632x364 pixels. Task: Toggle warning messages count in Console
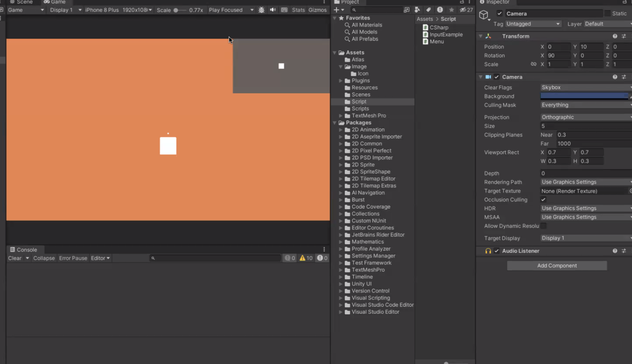(x=306, y=258)
